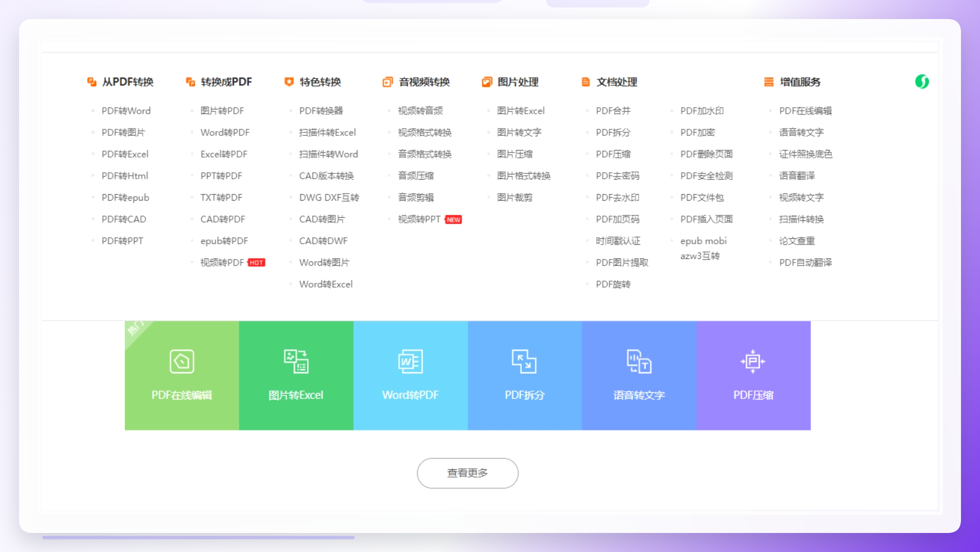Open CAD转DWF link

(x=323, y=241)
